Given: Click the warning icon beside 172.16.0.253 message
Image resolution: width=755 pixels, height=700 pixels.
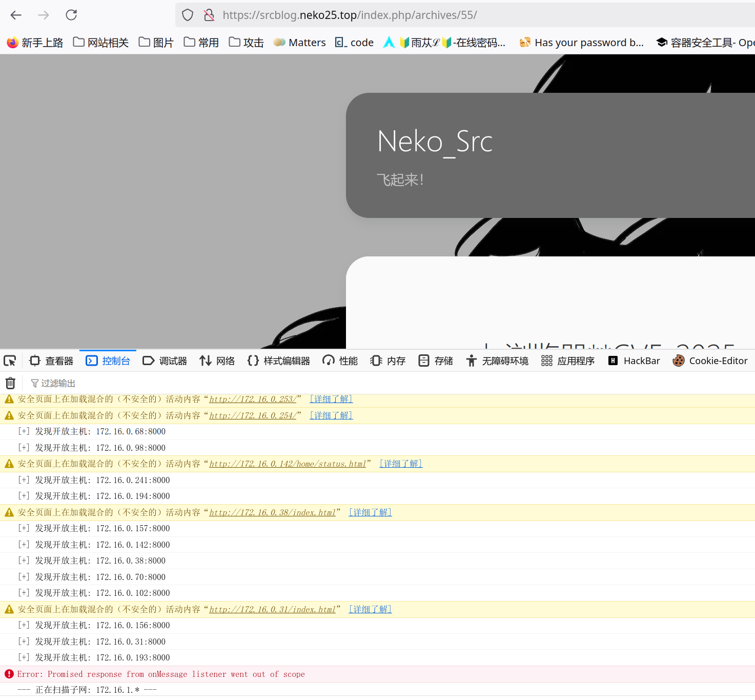Looking at the screenshot, I should [9, 399].
